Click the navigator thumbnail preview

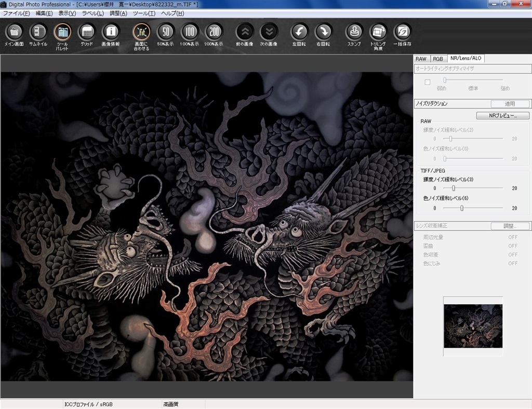click(x=473, y=326)
